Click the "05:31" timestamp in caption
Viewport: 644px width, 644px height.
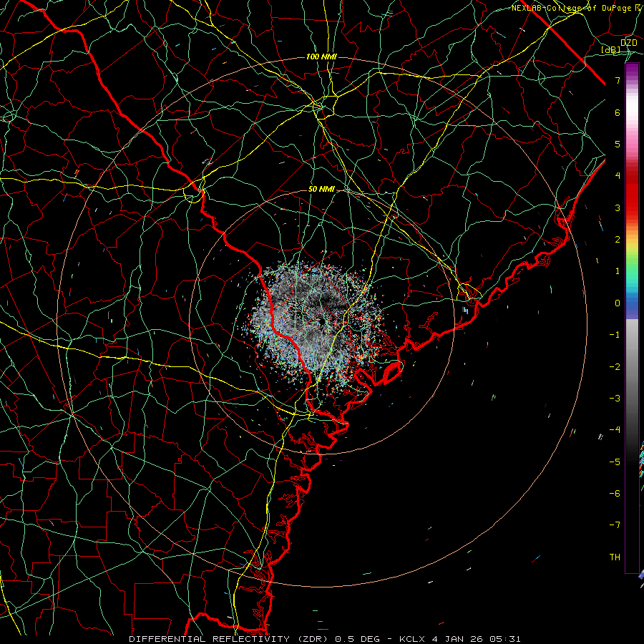[504, 639]
